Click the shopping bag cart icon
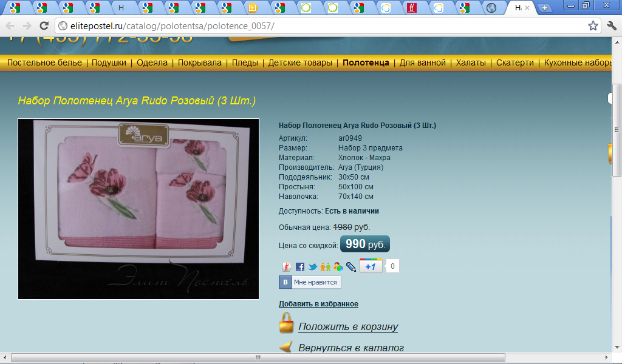622x364 pixels. (x=286, y=323)
